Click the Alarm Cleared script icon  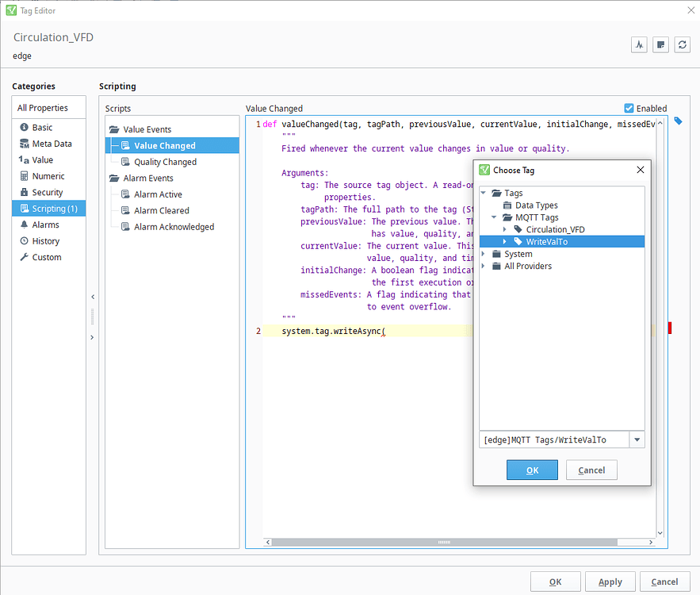click(125, 210)
